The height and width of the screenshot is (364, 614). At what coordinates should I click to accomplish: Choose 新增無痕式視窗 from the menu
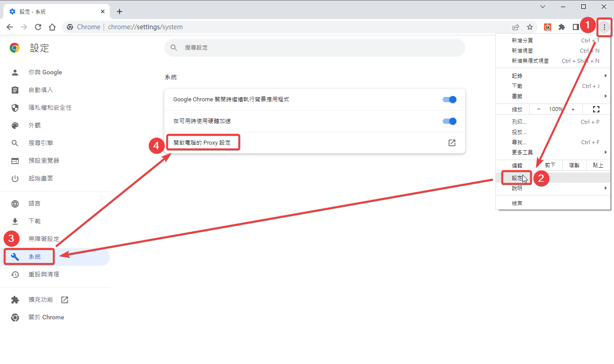tap(530, 61)
